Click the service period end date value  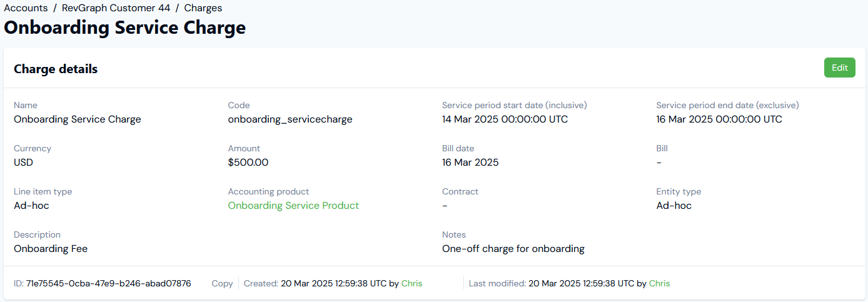pyautogui.click(x=719, y=119)
